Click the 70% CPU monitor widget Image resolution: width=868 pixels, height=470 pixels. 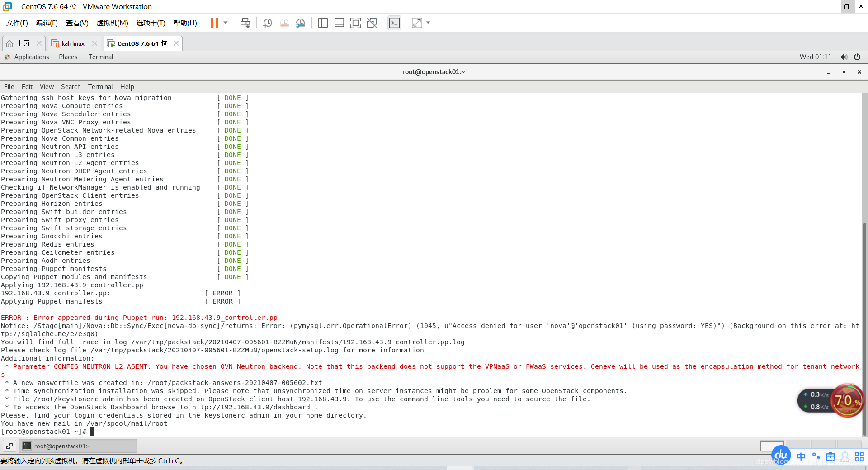pos(847,400)
